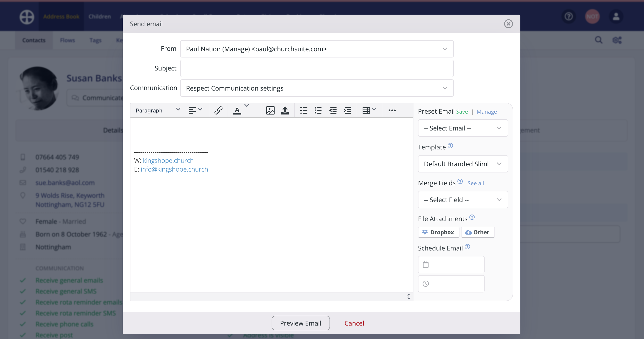The height and width of the screenshot is (339, 644).
Task: Increase the paragraph indent
Action: pos(348,110)
